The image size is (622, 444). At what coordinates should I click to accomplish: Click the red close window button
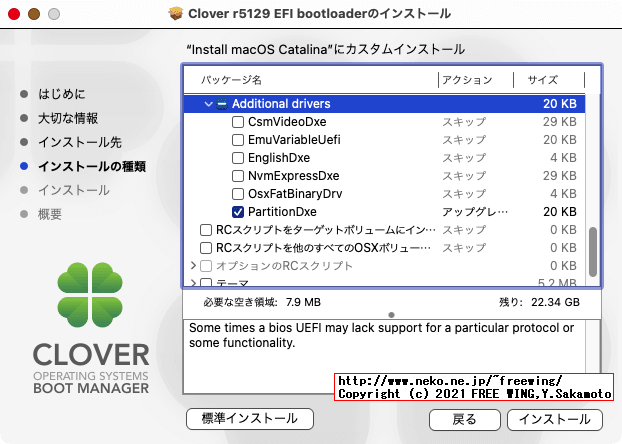(14, 14)
